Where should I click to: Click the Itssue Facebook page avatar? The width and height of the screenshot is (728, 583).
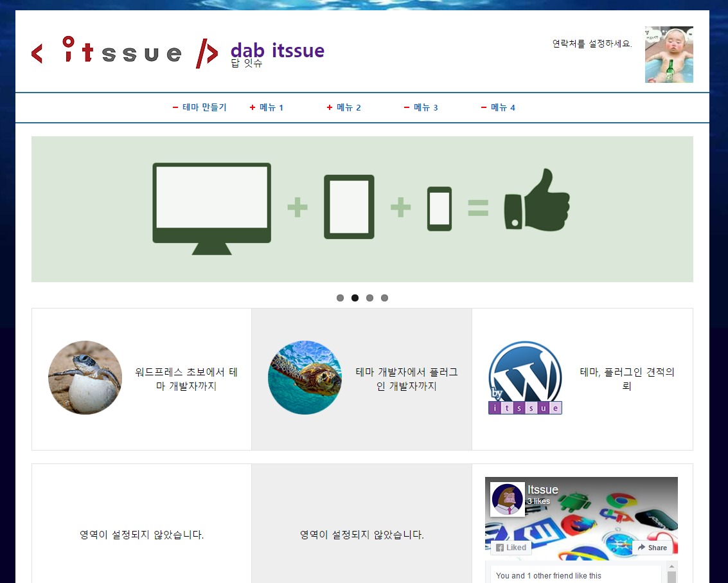508,499
